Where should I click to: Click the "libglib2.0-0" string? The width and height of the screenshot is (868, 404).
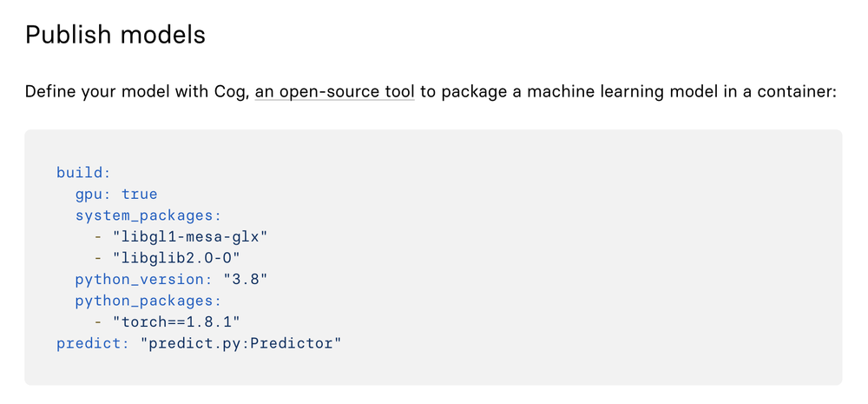[x=176, y=258]
